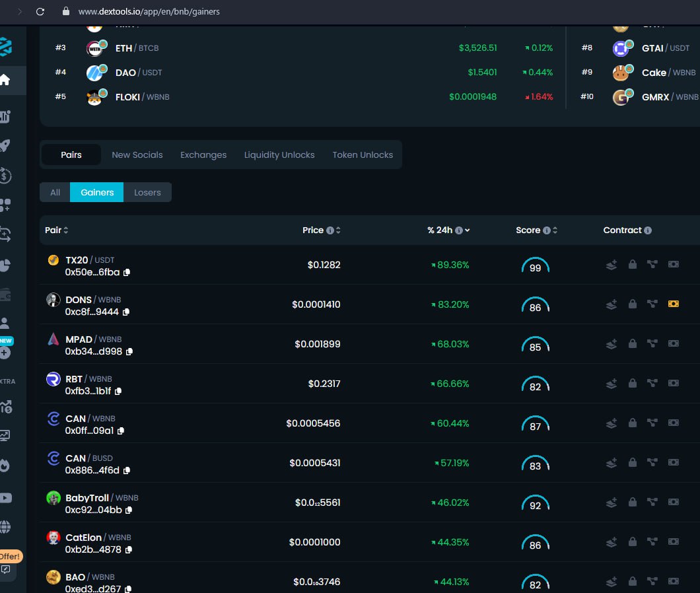Copy MPAD contract address 0xb34...d998
This screenshot has width=700, height=593.
(129, 352)
